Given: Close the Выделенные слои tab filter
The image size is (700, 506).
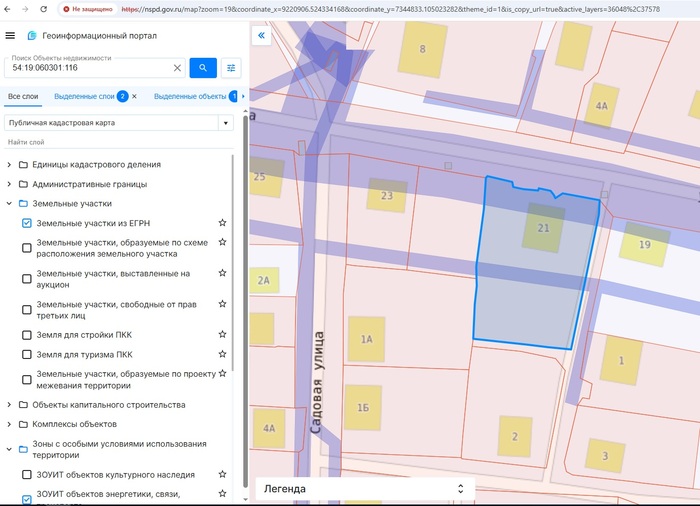Looking at the screenshot, I should pyautogui.click(x=134, y=96).
